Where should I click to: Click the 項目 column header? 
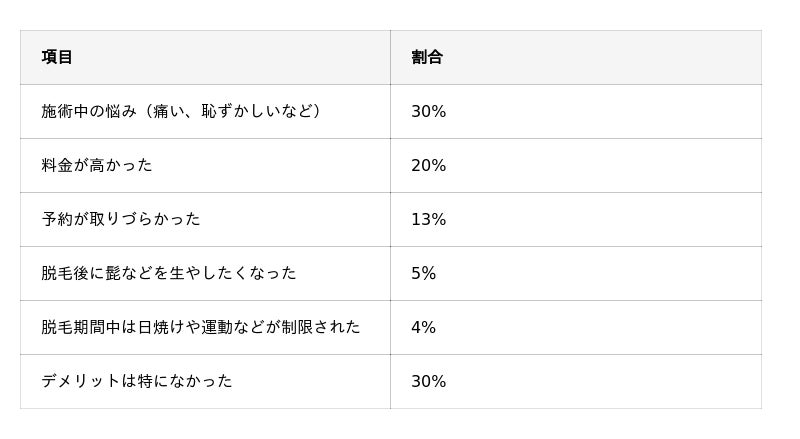pyautogui.click(x=57, y=57)
